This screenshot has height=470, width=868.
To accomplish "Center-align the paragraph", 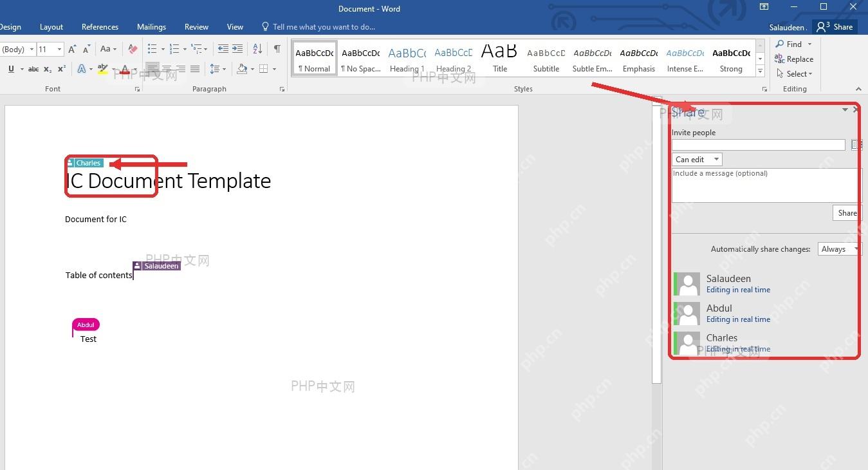I will point(167,69).
